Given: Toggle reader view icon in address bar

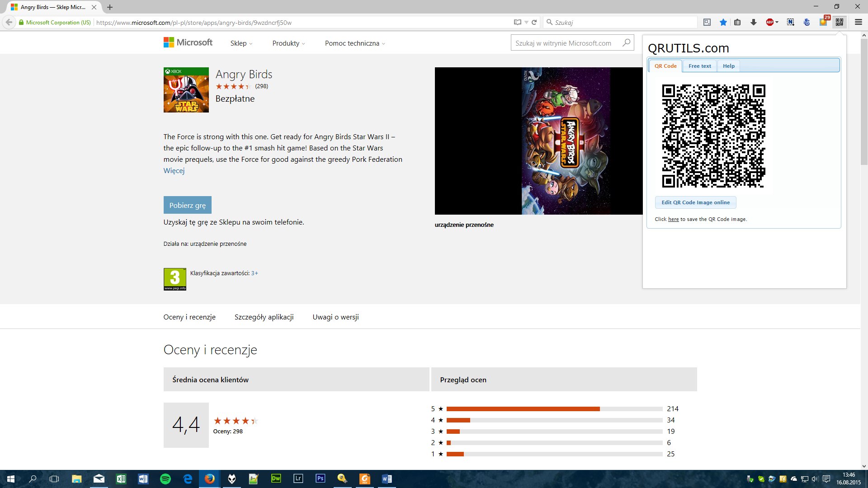Looking at the screenshot, I should tap(518, 22).
